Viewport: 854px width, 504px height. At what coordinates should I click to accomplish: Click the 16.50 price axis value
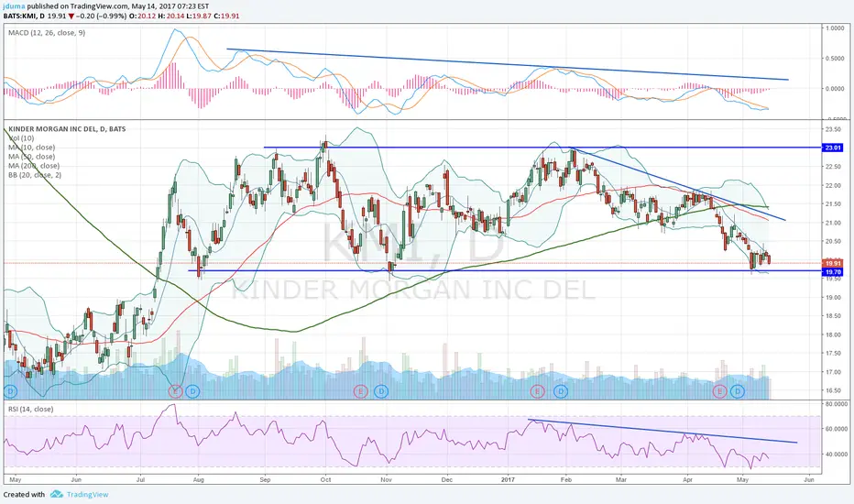[x=833, y=390]
